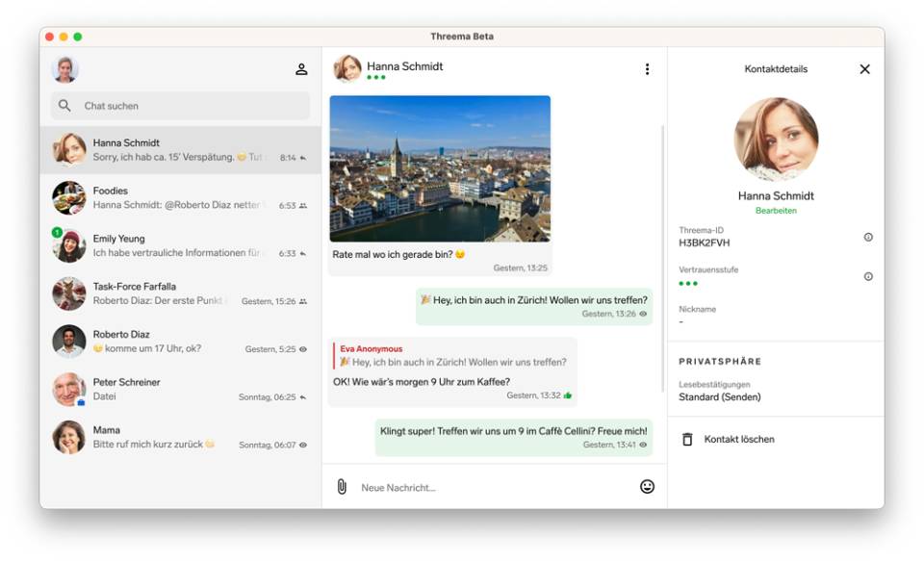This screenshot has width=924, height=561.
Task: Click the quoted Eva Anonymous message
Action: pyautogui.click(x=452, y=356)
